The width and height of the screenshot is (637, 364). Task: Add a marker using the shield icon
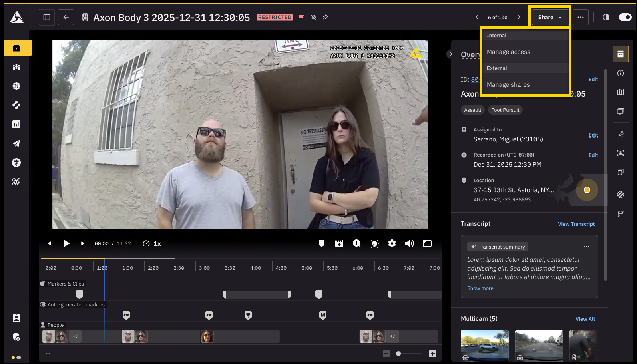point(321,243)
